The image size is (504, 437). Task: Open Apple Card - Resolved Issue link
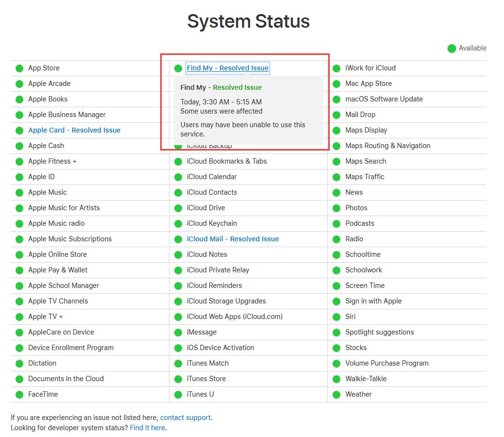tap(74, 130)
